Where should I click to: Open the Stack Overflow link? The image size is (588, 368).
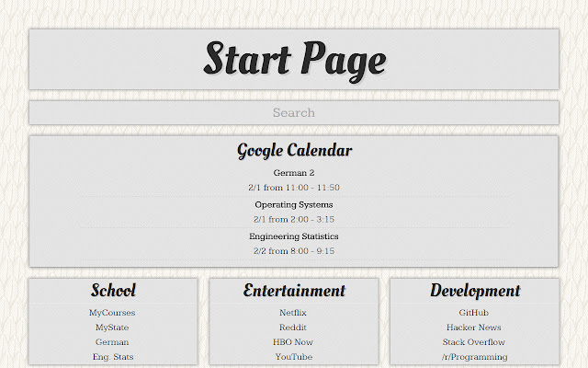click(x=474, y=342)
